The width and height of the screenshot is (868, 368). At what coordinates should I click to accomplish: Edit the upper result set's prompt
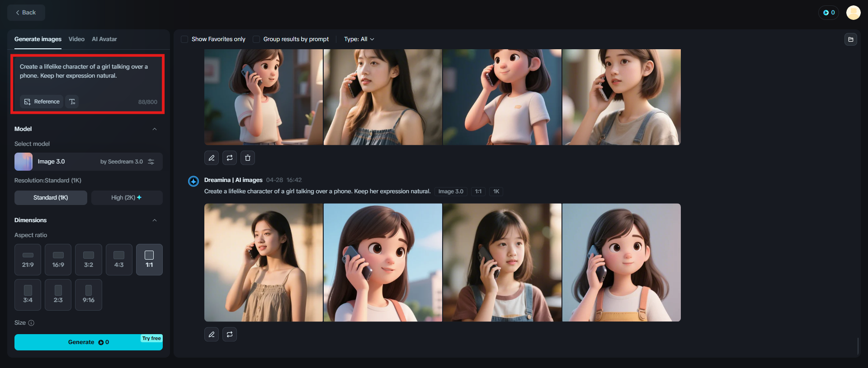[212, 158]
